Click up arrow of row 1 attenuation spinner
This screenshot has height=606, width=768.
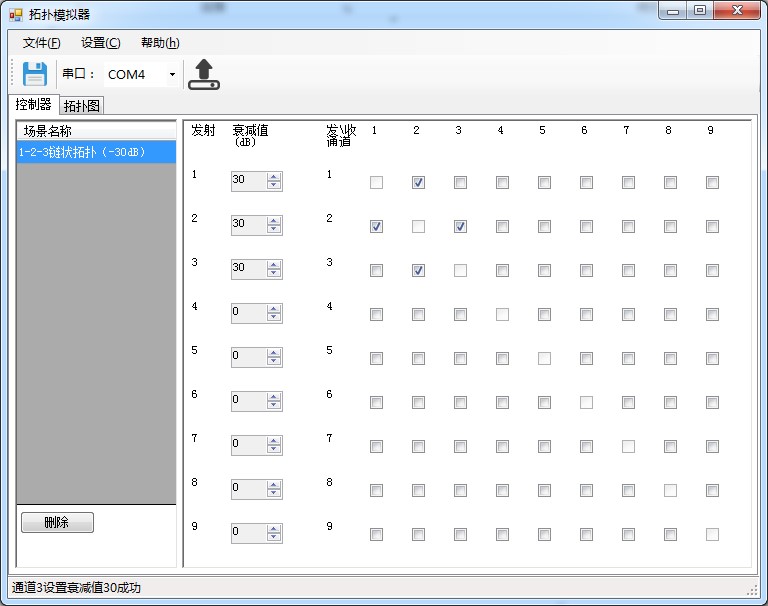(274, 176)
